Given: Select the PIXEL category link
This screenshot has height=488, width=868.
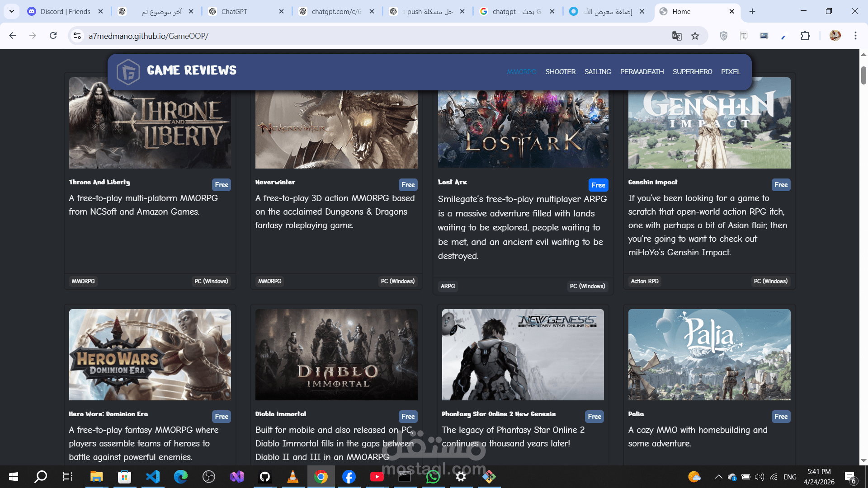Looking at the screenshot, I should 731,71.
